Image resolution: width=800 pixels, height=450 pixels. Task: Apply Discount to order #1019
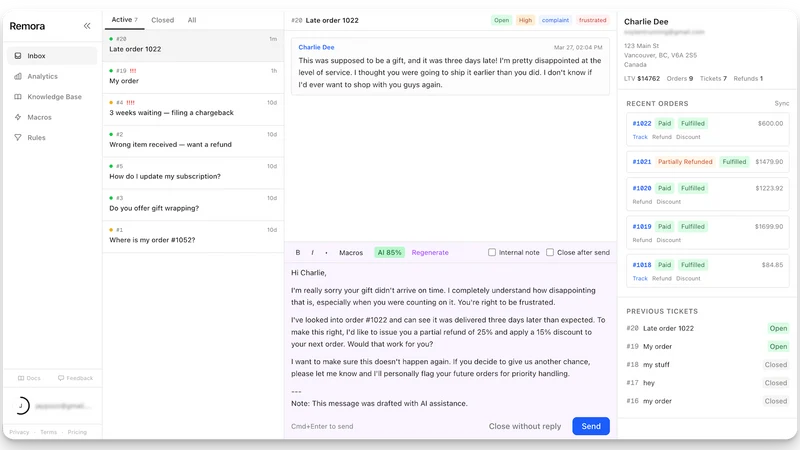[669, 240]
